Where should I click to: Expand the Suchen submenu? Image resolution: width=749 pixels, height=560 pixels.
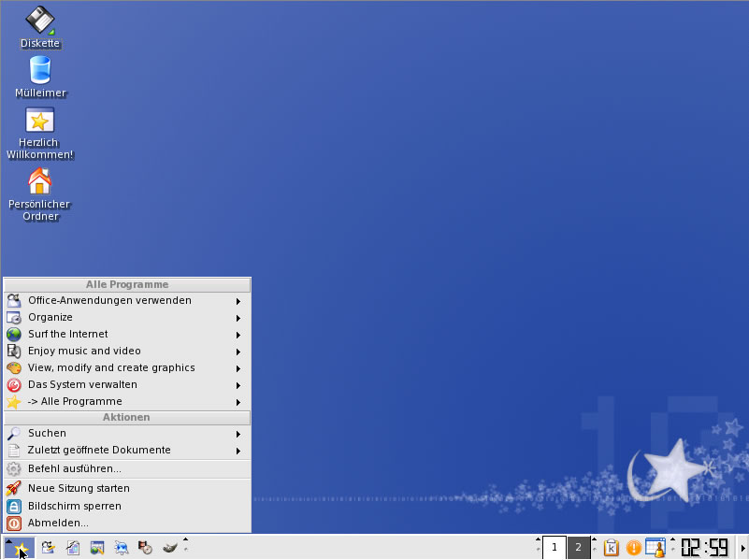coord(47,434)
